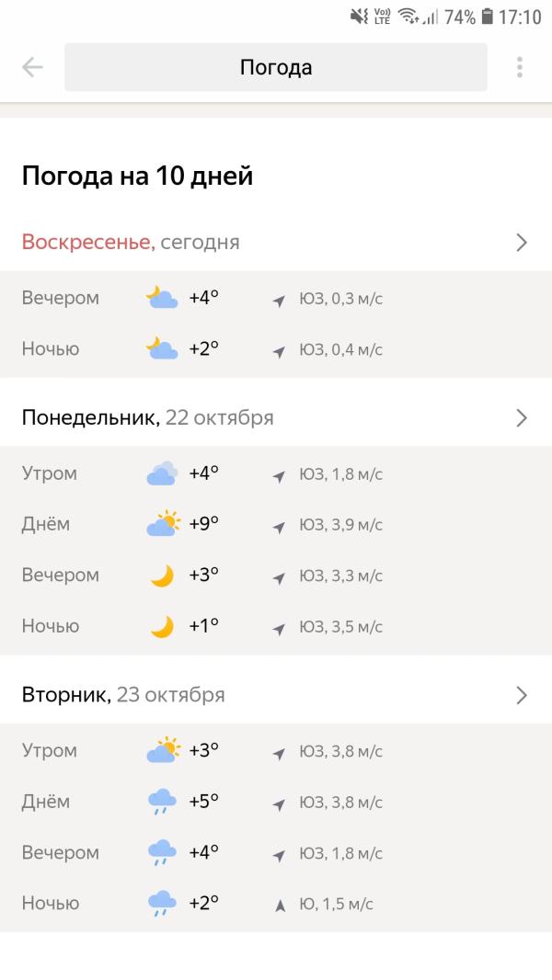Screen dimensions: 552x980
Task: Tap the battery icon in status bar
Action: coord(488,17)
